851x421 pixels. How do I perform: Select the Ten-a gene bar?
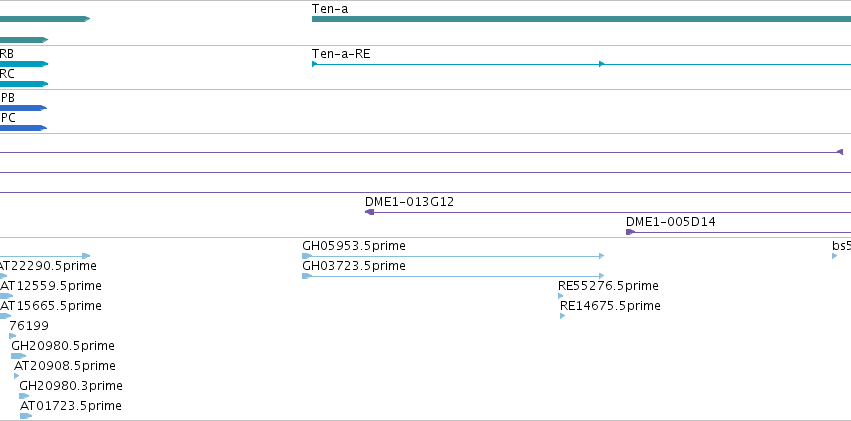(x=581, y=19)
